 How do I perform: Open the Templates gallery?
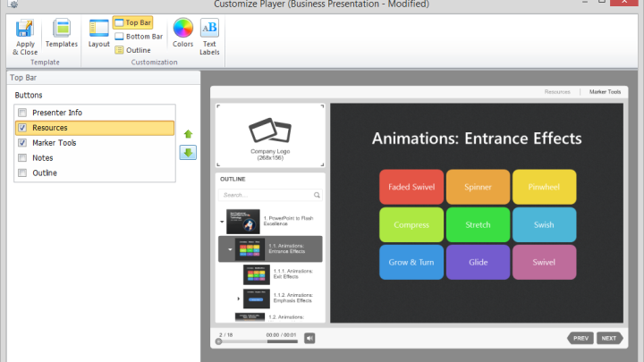[x=62, y=34]
